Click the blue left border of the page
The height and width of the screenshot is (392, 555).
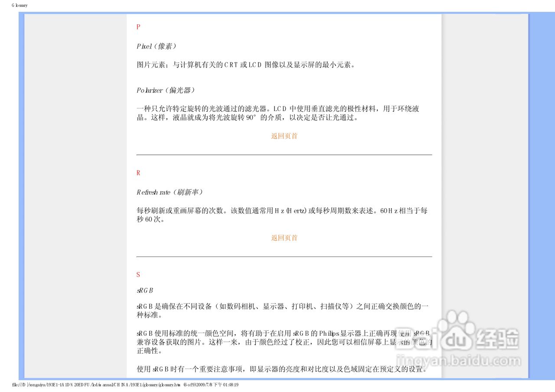point(21,195)
